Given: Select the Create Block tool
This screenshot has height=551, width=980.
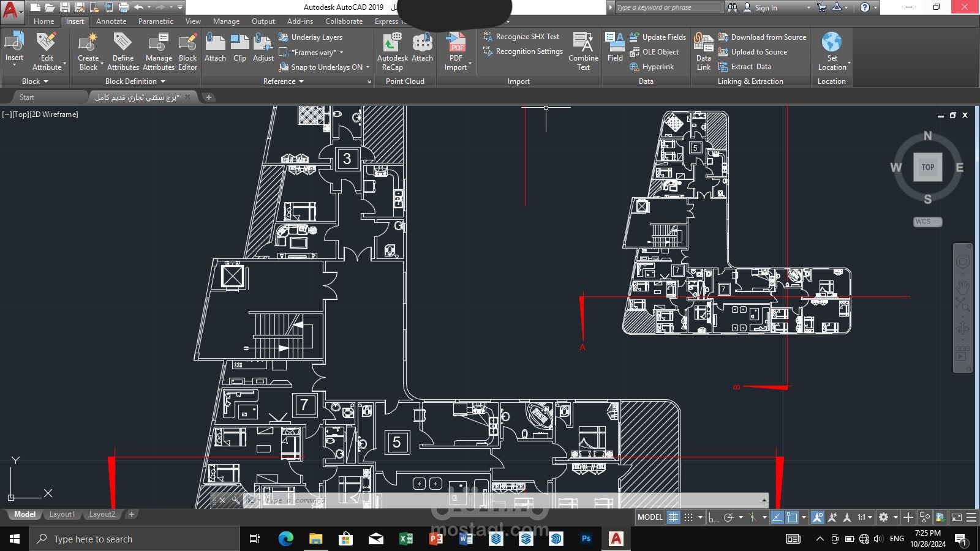Looking at the screenshot, I should pyautogui.click(x=88, y=51).
